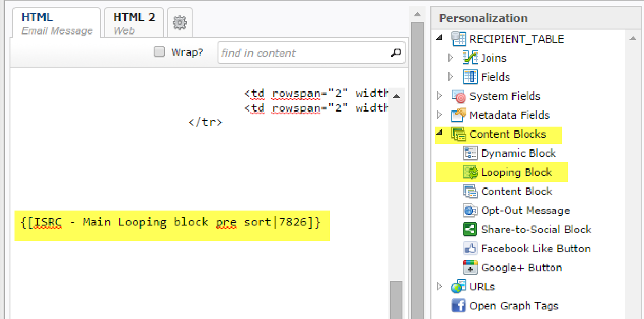Select Metadata Fields in the Personalization tree
The width and height of the screenshot is (644, 319).
pyautogui.click(x=509, y=116)
